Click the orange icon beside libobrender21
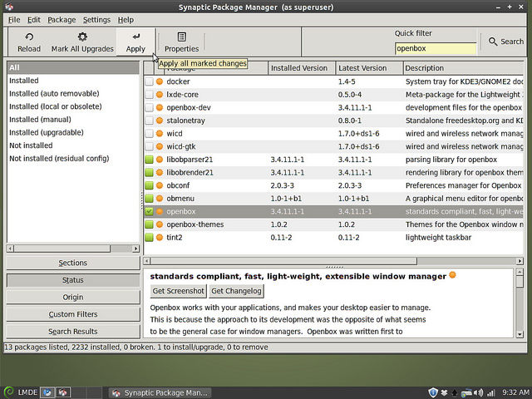Viewport: 532px width, 399px height. coord(160,172)
